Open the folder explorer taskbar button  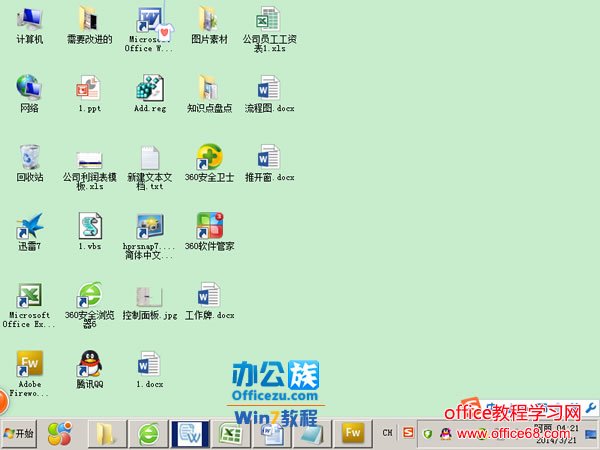[x=107, y=434]
